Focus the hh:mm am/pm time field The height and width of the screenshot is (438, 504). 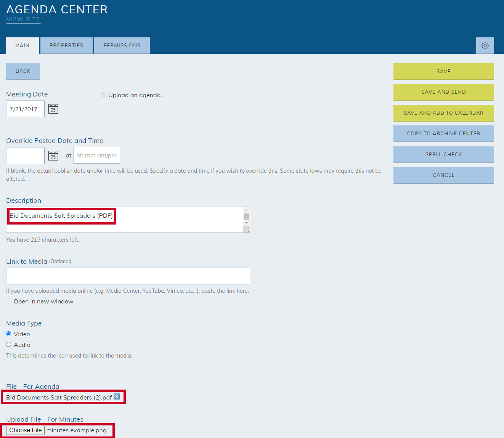(96, 155)
